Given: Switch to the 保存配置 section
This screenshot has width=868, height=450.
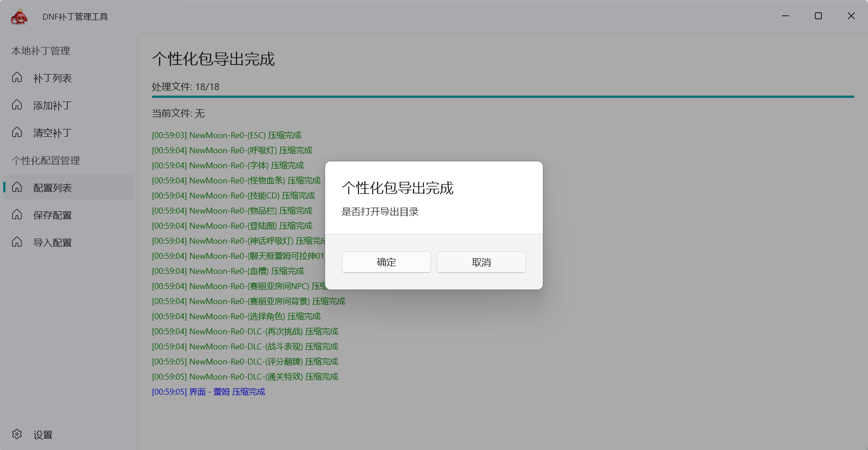Looking at the screenshot, I should [52, 215].
